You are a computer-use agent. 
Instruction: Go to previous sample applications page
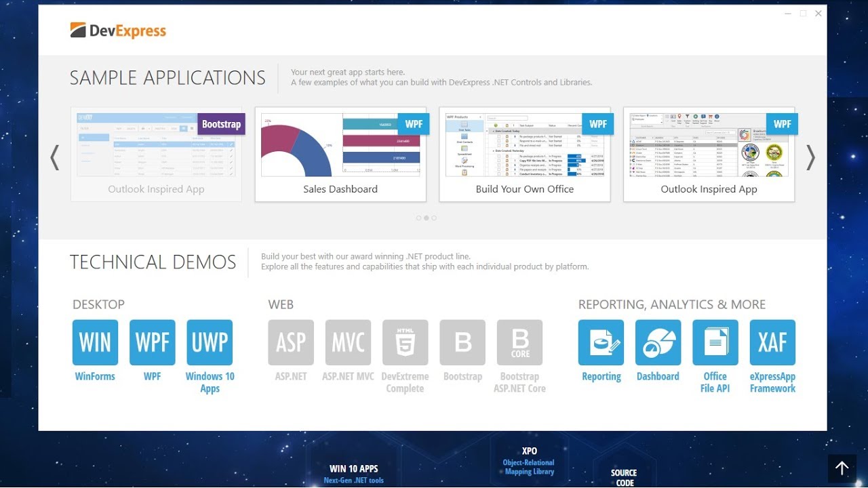[55, 157]
